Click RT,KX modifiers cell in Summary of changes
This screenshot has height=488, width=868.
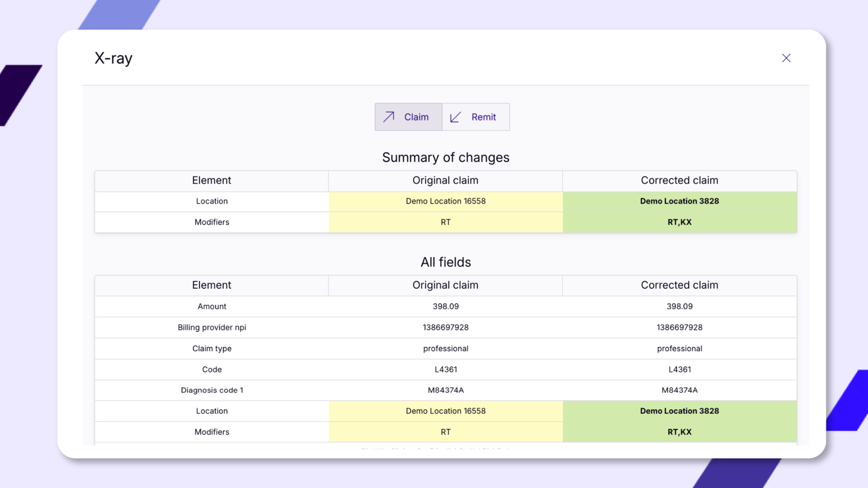click(x=679, y=222)
